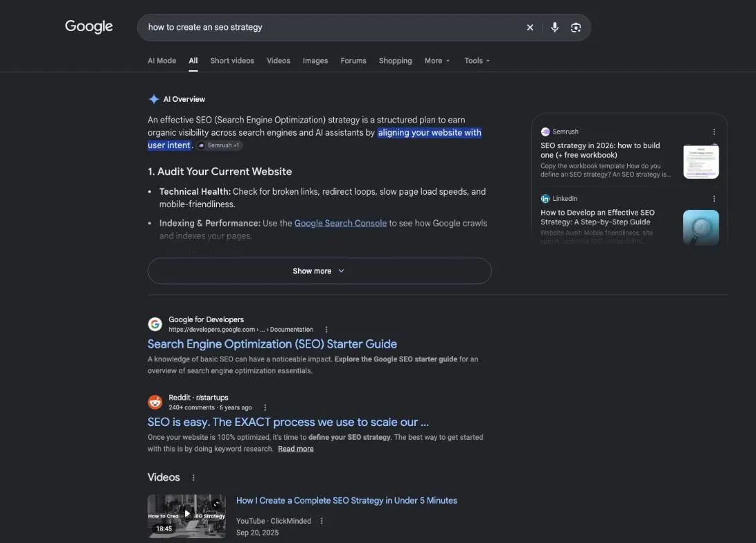Open LinkedIn magnifier thumbnail image
Viewport: 756px width, 543px height.
point(701,227)
